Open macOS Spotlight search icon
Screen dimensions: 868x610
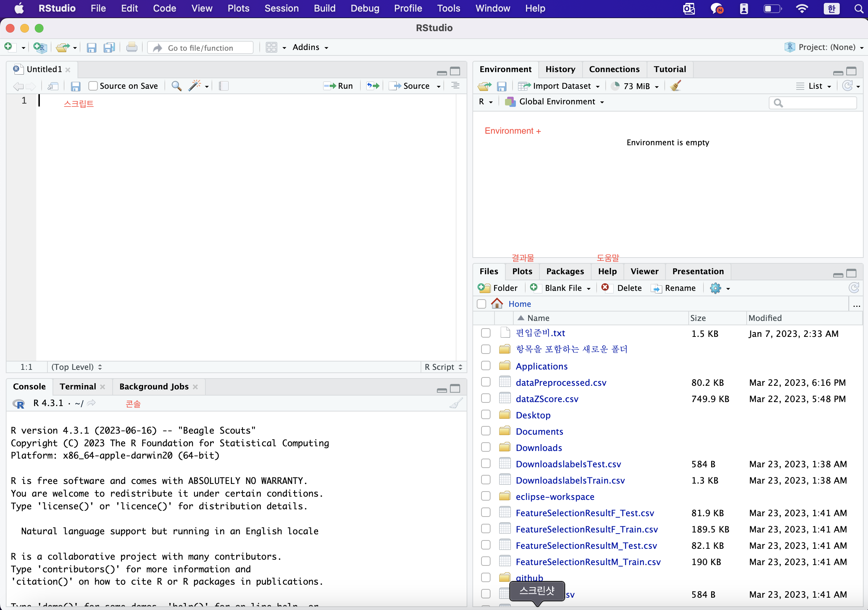859,8
